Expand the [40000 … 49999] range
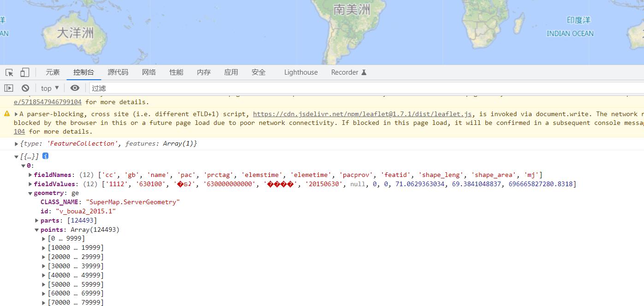The height and width of the screenshot is (306, 644). (44, 276)
